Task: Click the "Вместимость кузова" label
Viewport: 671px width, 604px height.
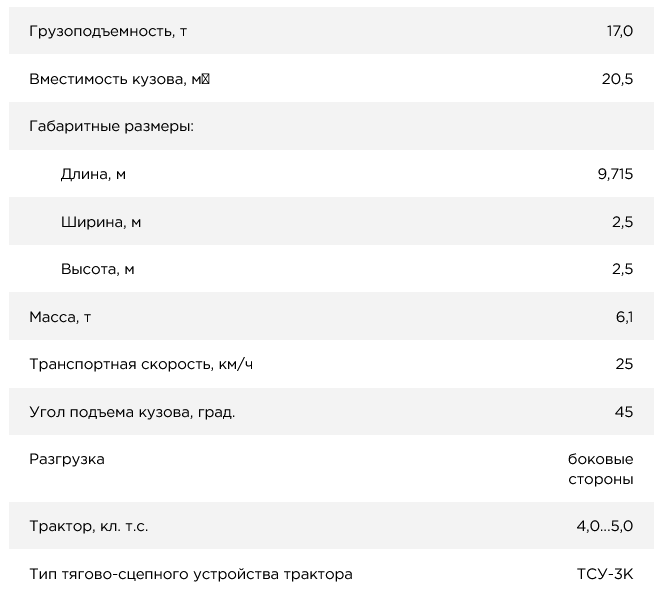Action: coord(119,79)
